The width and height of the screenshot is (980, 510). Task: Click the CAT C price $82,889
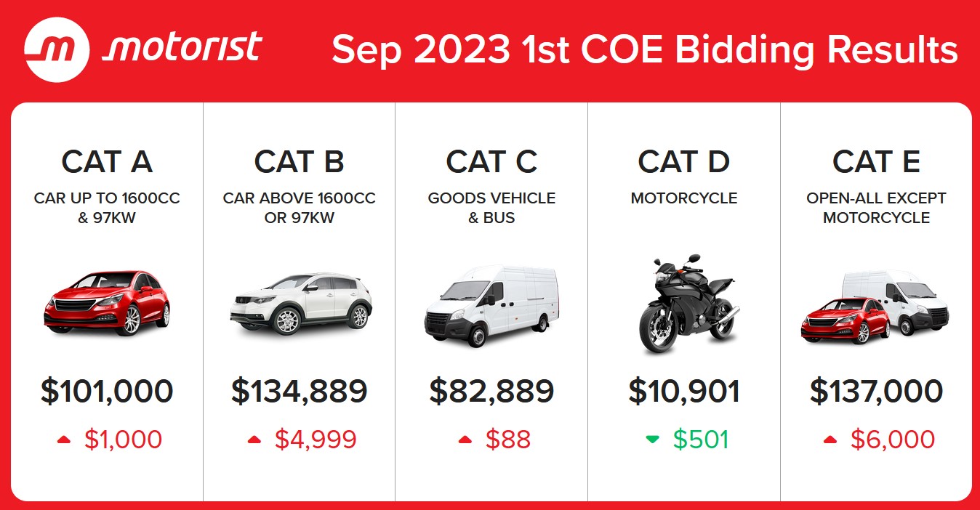[491, 391]
